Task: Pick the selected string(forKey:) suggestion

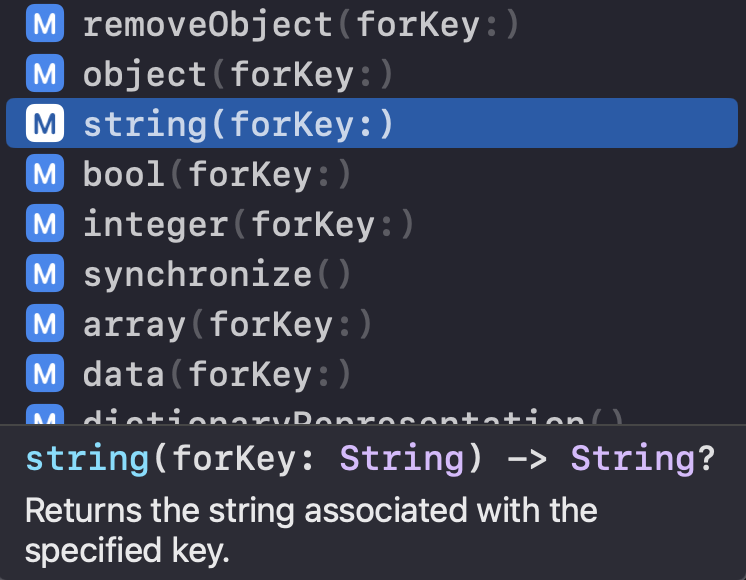Action: 372,123
